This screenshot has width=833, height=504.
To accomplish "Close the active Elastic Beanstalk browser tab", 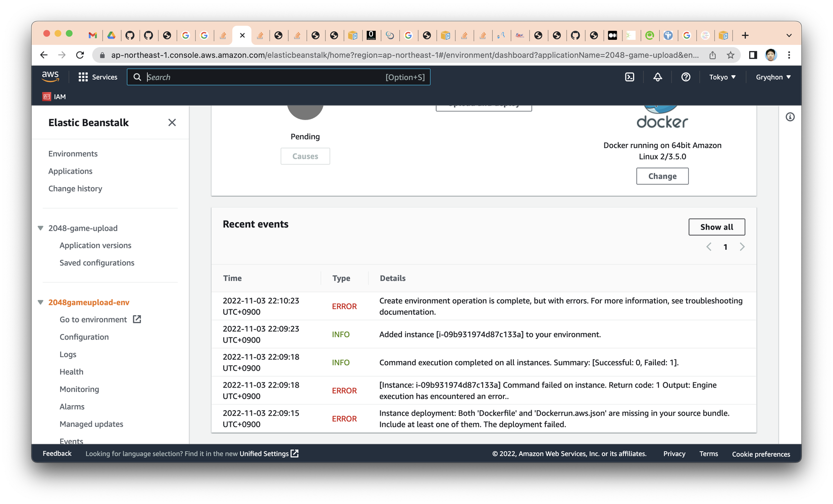I will click(x=242, y=35).
